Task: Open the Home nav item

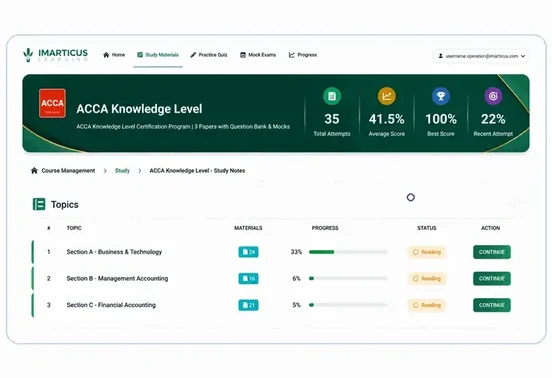Action: pos(114,55)
